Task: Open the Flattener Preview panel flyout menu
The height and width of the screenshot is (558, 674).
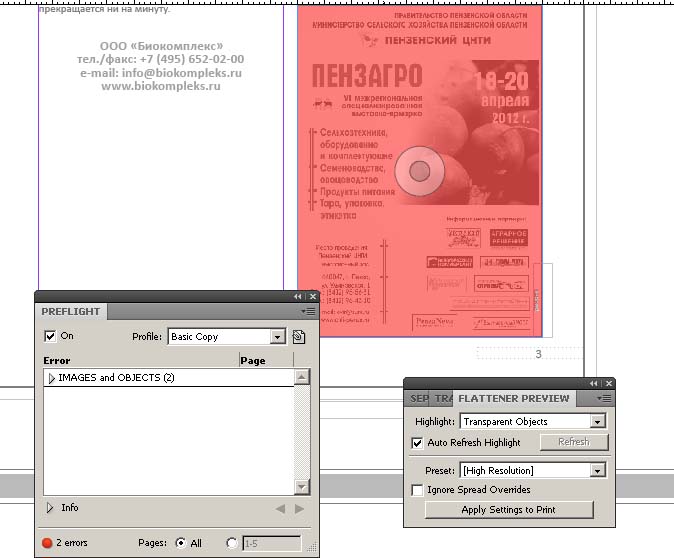Action: [604, 399]
